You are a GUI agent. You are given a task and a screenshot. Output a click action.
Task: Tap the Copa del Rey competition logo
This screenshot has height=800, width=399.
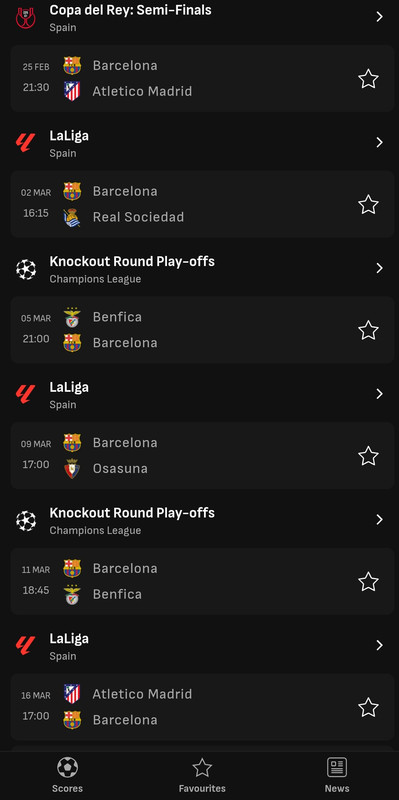pyautogui.click(x=26, y=17)
